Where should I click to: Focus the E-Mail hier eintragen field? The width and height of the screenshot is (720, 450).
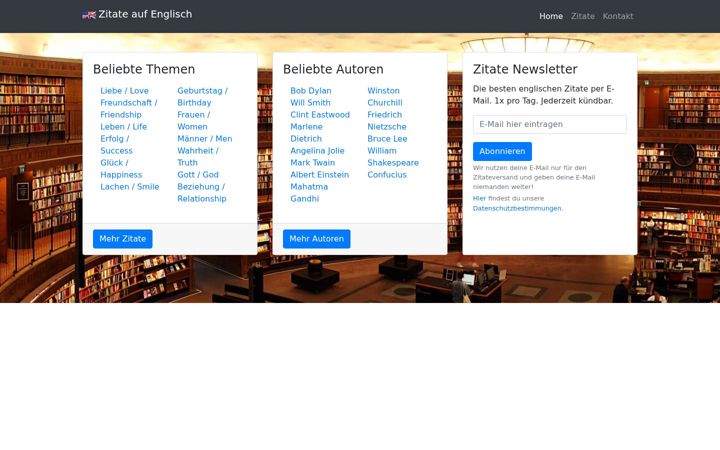coord(550,124)
